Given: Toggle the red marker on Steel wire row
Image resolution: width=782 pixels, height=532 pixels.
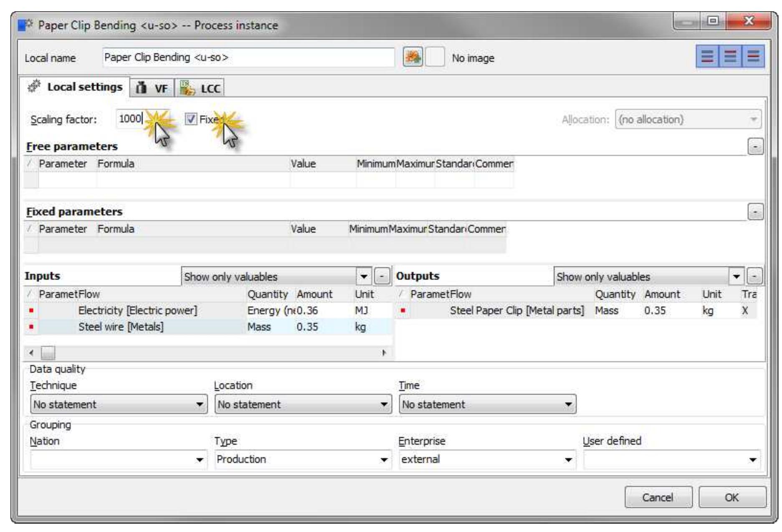Looking at the screenshot, I should tap(30, 326).
